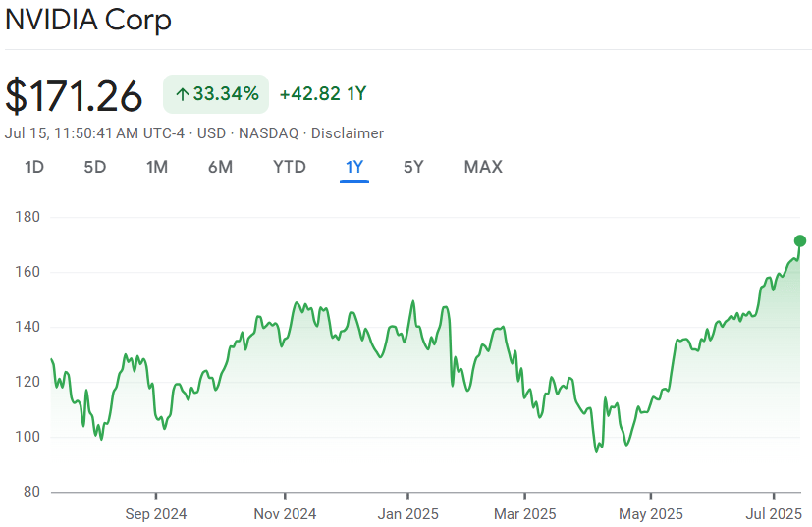Click the Mar 2025 axis label
The width and height of the screenshot is (812, 527).
pos(524,514)
